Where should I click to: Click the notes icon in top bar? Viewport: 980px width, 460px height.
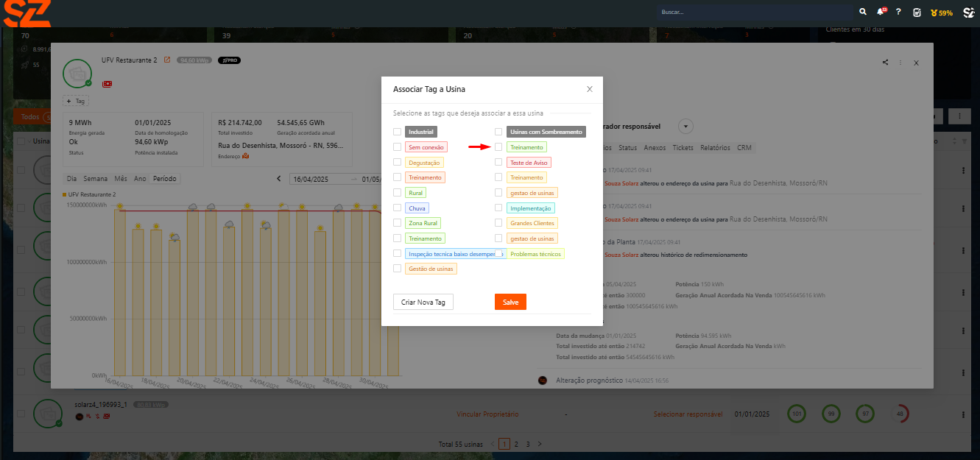click(x=917, y=13)
